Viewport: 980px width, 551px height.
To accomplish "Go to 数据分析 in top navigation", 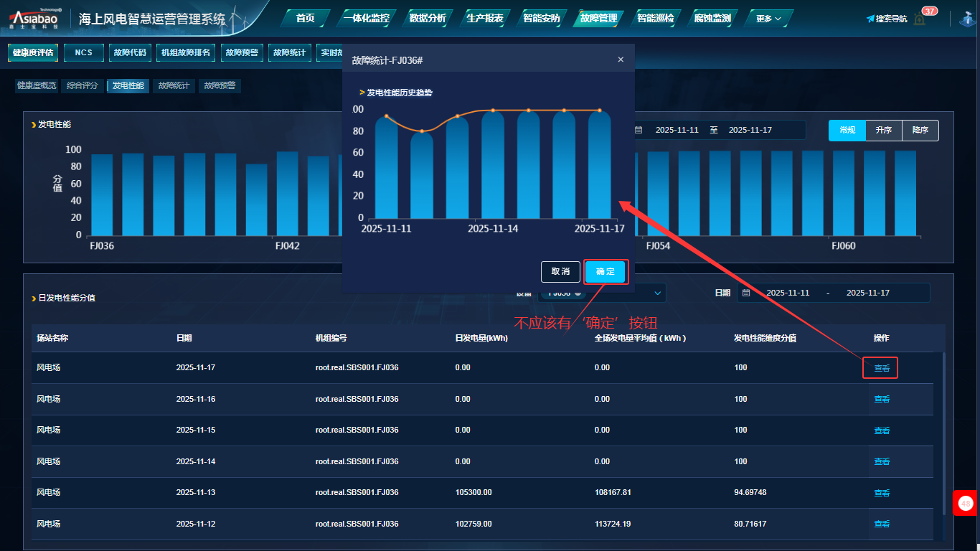I will (x=428, y=18).
